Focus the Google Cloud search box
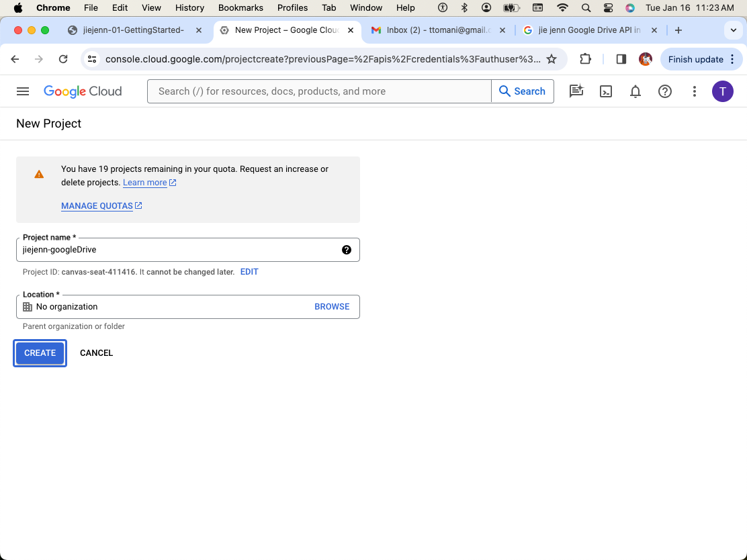 tap(319, 91)
